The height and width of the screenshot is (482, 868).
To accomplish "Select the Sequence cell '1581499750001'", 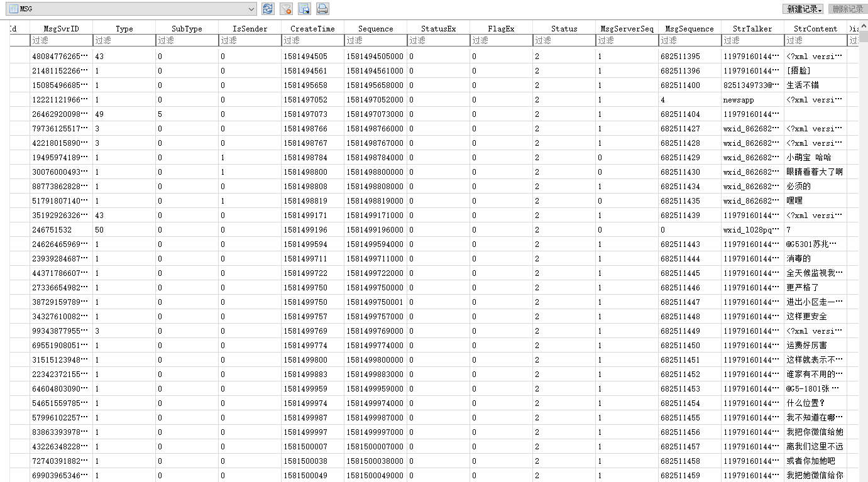I will point(376,302).
